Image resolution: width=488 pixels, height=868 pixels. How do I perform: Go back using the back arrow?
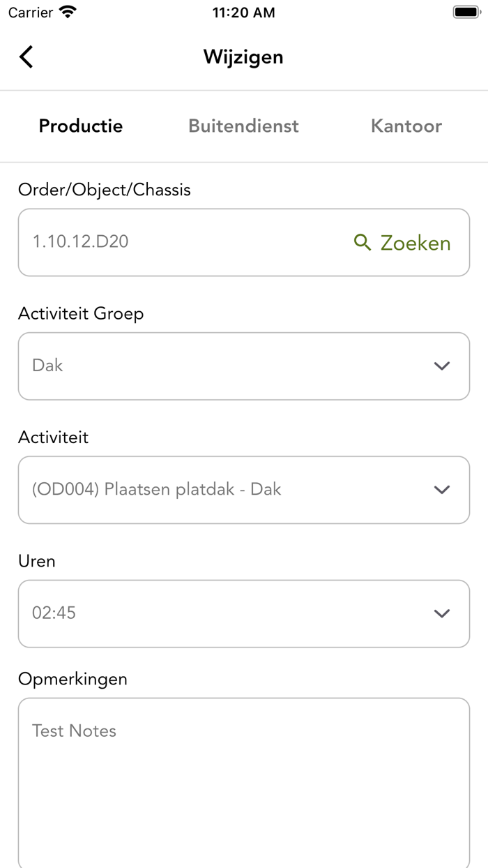pyautogui.click(x=26, y=57)
